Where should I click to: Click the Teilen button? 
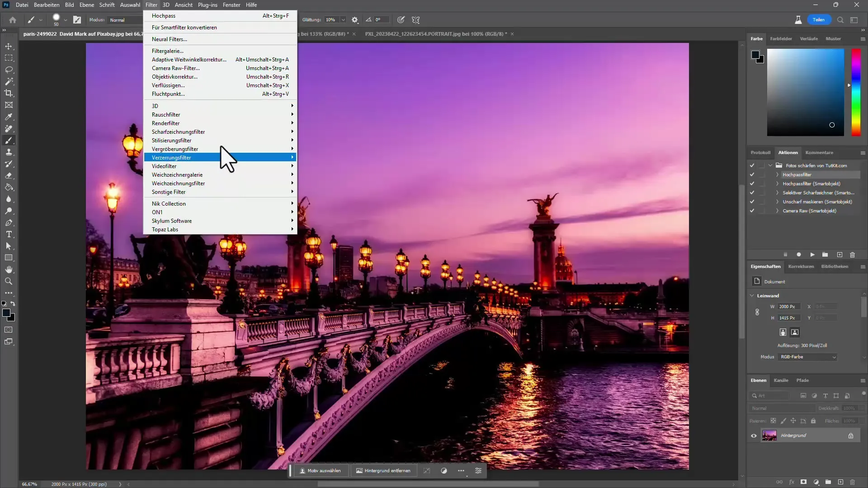point(819,20)
